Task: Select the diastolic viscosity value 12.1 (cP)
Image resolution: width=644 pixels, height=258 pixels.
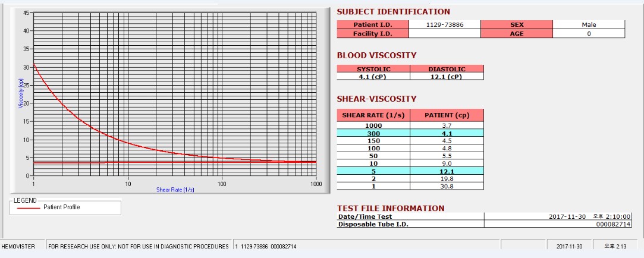Action: pyautogui.click(x=447, y=77)
